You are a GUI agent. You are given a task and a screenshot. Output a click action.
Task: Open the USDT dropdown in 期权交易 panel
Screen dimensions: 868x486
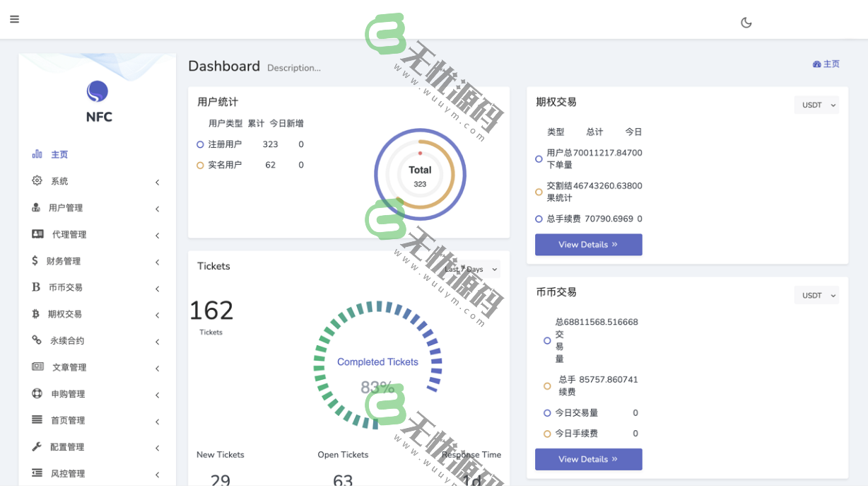816,105
